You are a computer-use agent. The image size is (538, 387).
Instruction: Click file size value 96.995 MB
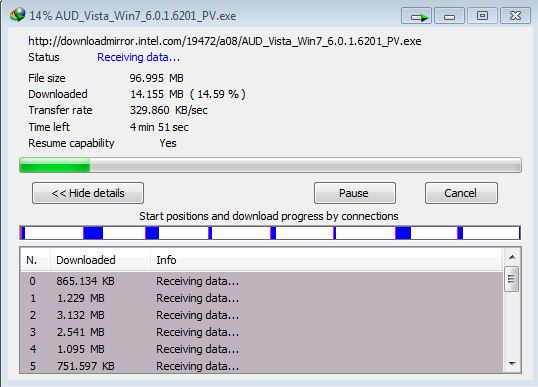[156, 78]
